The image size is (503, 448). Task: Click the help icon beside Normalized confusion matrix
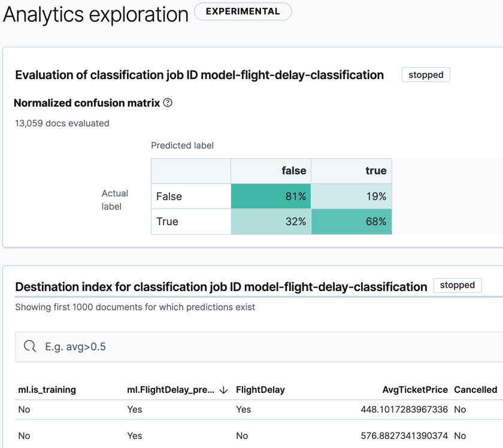168,103
